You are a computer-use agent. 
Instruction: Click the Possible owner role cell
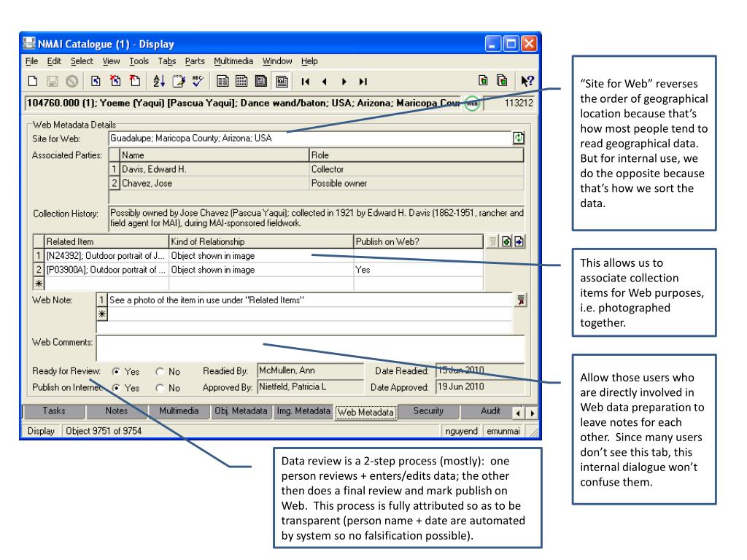click(x=417, y=183)
